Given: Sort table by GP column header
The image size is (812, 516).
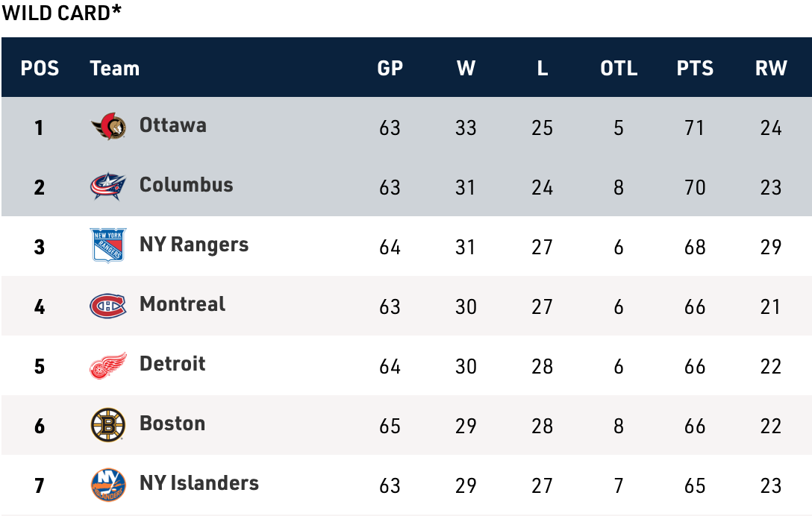Looking at the screenshot, I should [x=390, y=69].
